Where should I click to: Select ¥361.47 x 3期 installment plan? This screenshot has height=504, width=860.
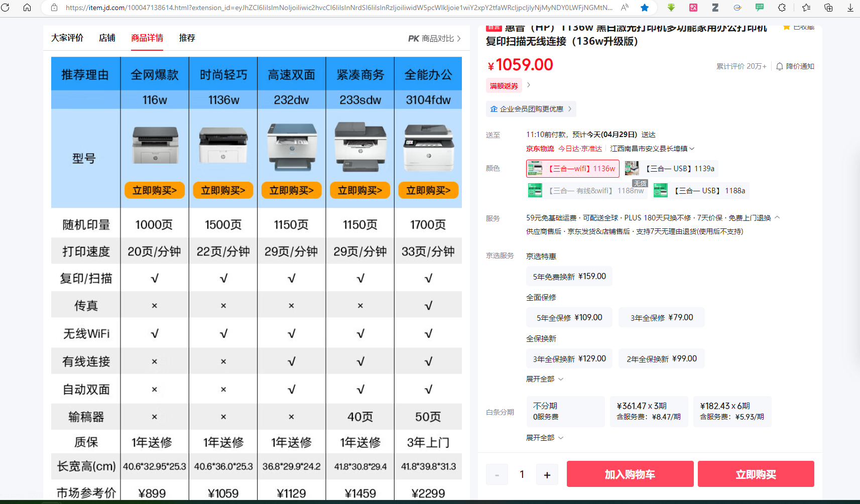[x=649, y=412]
